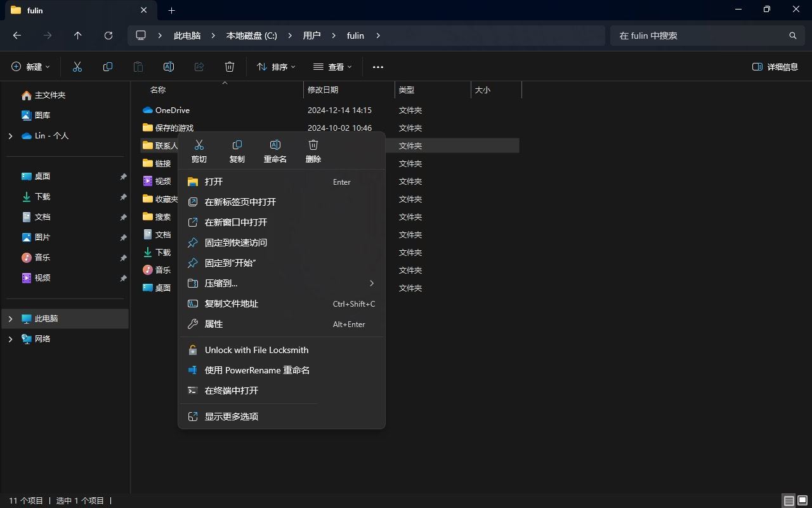
Task: Select 属性 from the context menu
Action: pyautogui.click(x=213, y=324)
